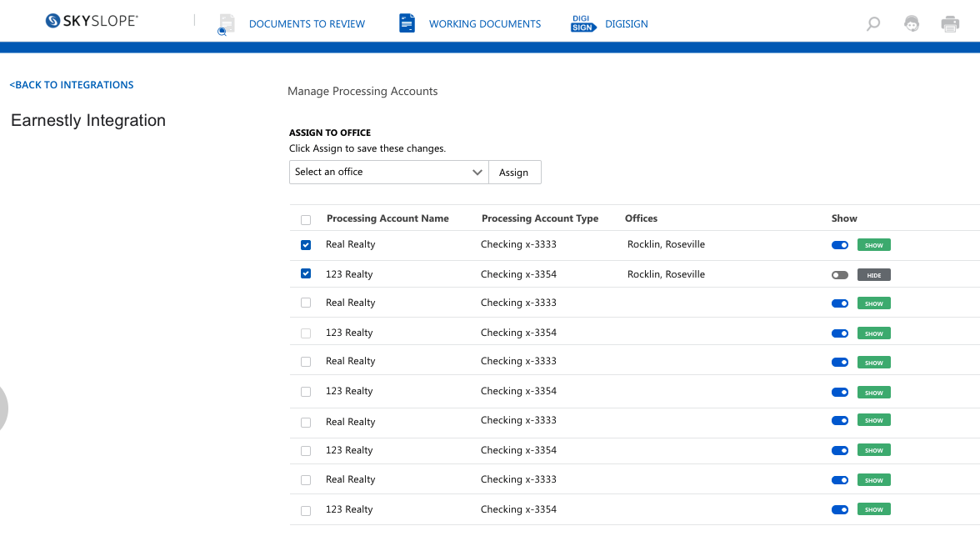Go to DigiSign section
980x546 pixels.
click(x=627, y=24)
